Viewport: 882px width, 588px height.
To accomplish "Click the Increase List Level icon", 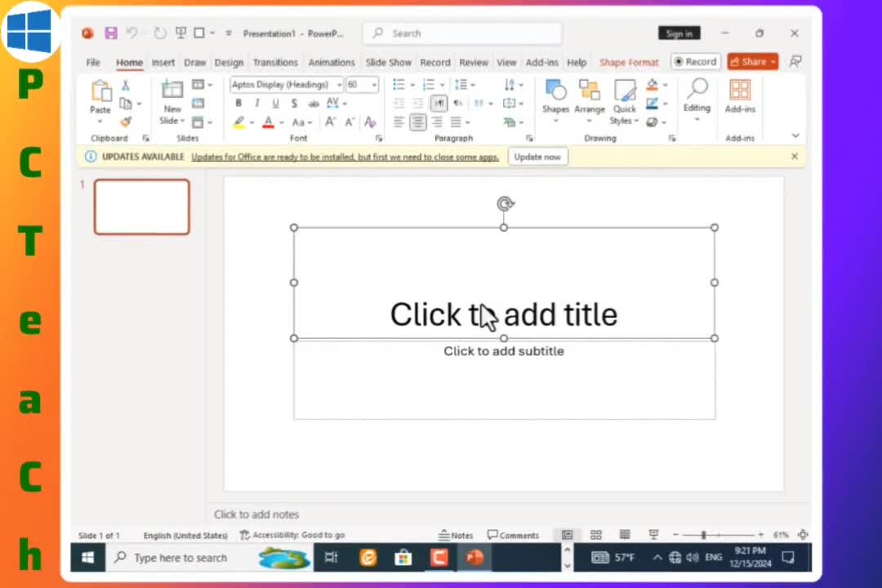I will (418, 104).
